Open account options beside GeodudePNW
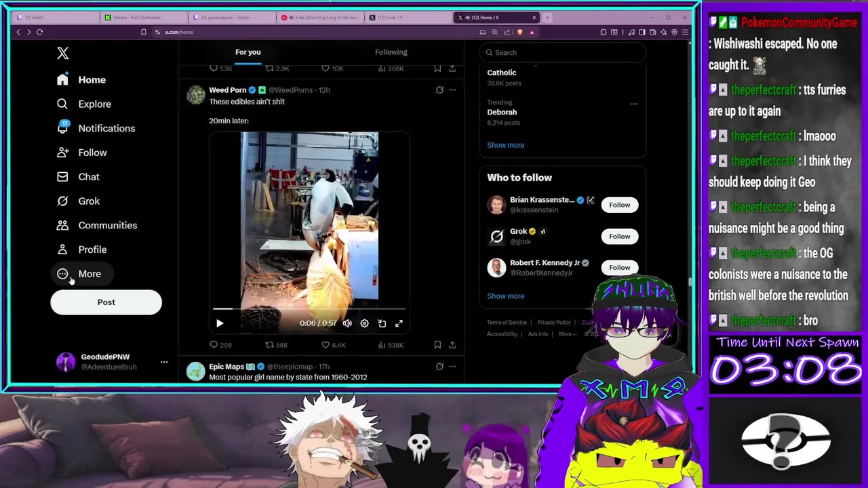 coord(164,362)
